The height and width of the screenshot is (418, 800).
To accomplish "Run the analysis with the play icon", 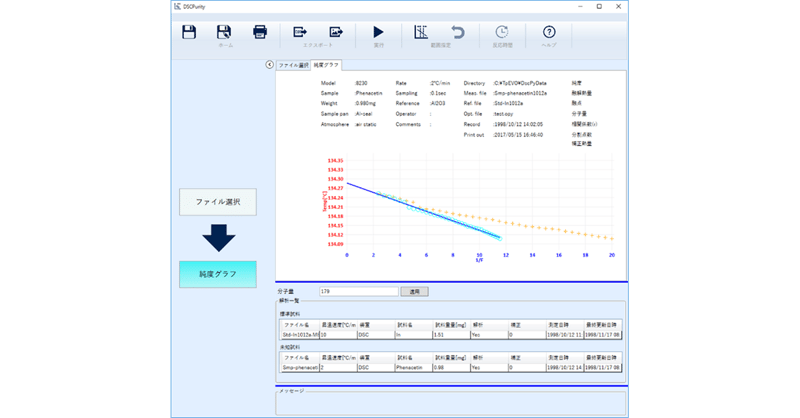I will 378,32.
